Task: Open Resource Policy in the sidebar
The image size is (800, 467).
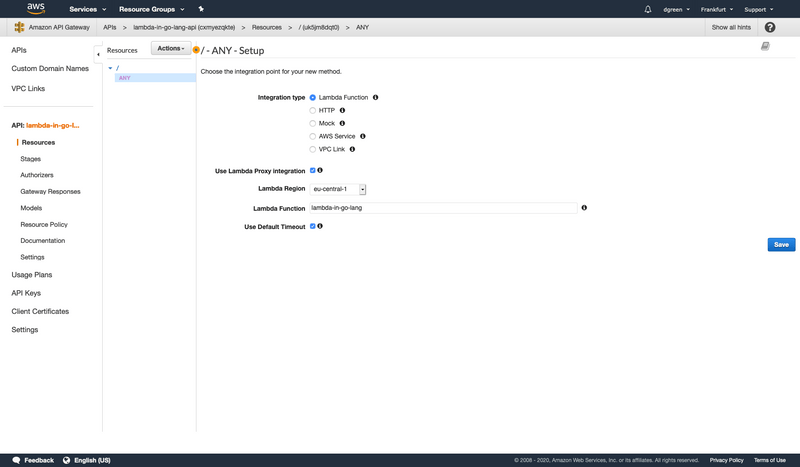Action: [x=44, y=225]
